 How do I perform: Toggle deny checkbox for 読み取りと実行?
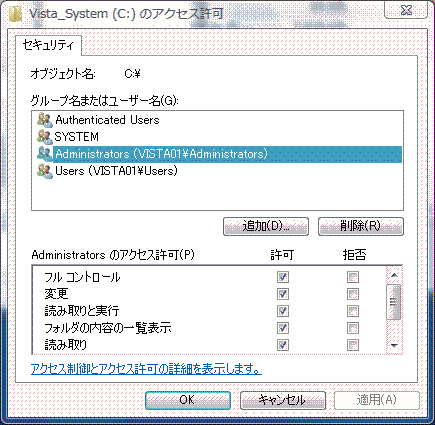pos(353,311)
